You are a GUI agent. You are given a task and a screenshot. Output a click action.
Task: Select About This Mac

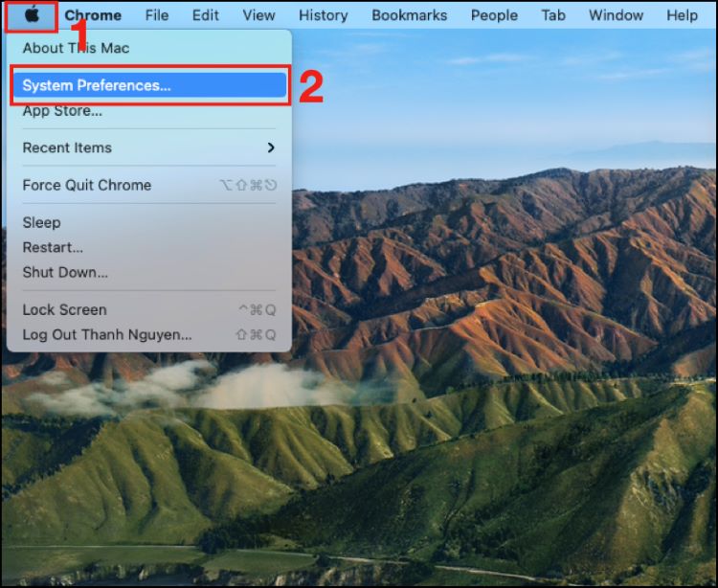76,48
